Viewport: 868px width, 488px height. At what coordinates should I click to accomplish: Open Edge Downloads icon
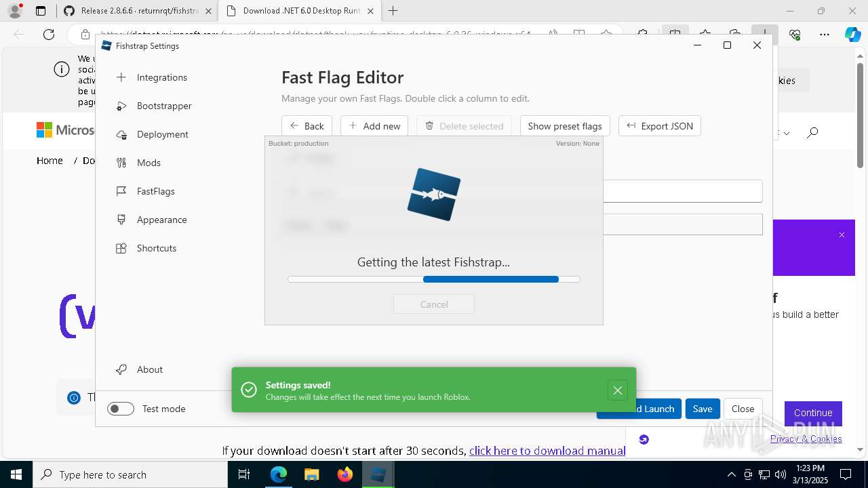(x=765, y=35)
